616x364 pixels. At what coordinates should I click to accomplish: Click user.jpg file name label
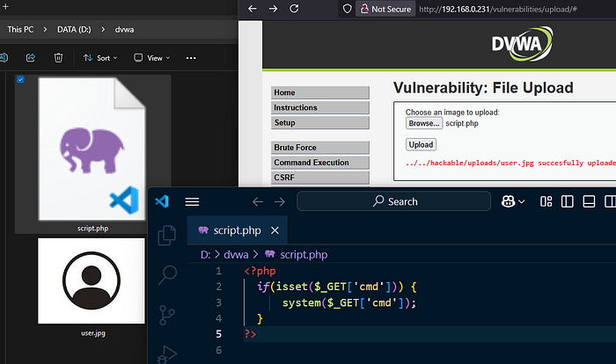(93, 333)
